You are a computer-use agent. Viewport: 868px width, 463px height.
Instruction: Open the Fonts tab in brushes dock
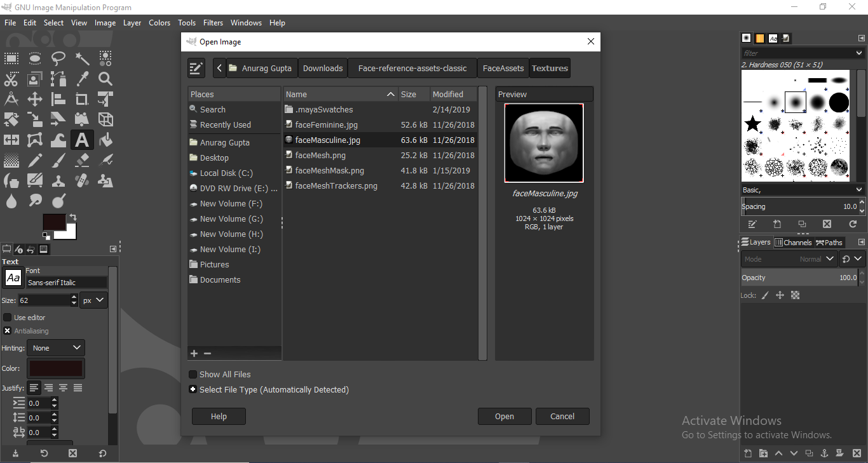click(773, 38)
